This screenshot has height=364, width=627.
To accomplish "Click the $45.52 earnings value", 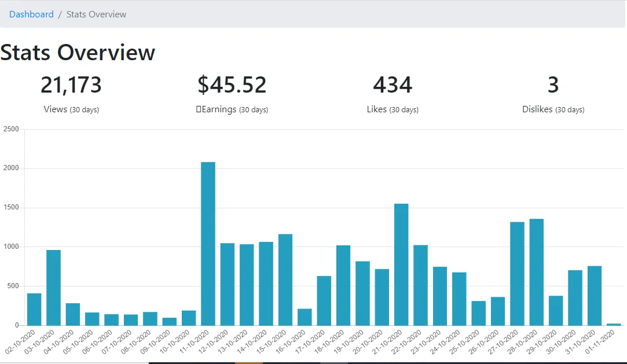I will [232, 84].
